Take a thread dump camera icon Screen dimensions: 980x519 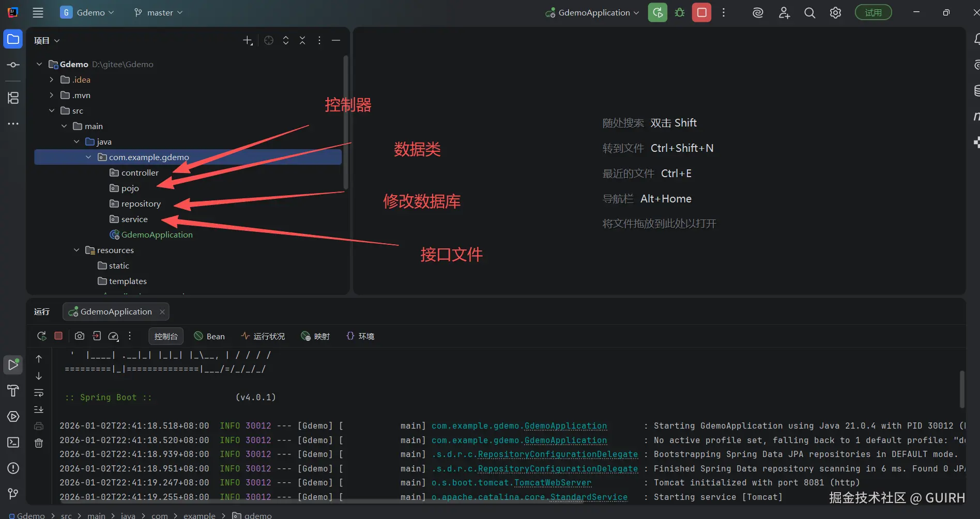(x=80, y=336)
